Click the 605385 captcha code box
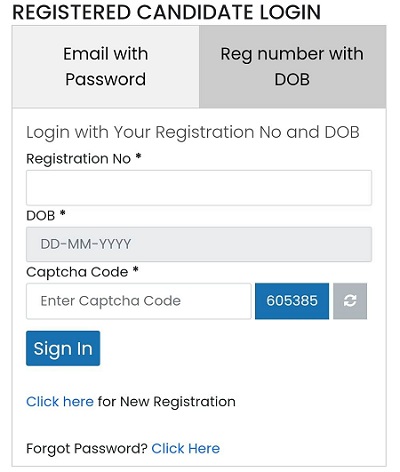Viewport: 400px width, 472px height. pos(292,301)
